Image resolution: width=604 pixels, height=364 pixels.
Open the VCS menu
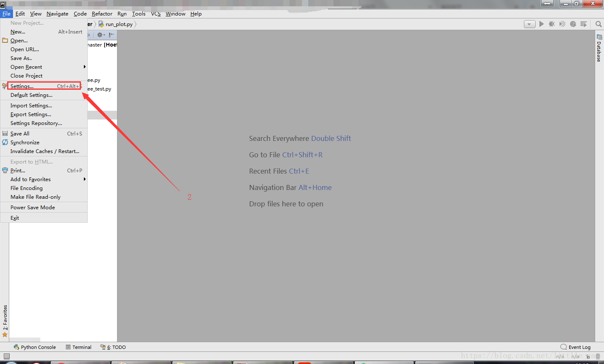tap(156, 13)
